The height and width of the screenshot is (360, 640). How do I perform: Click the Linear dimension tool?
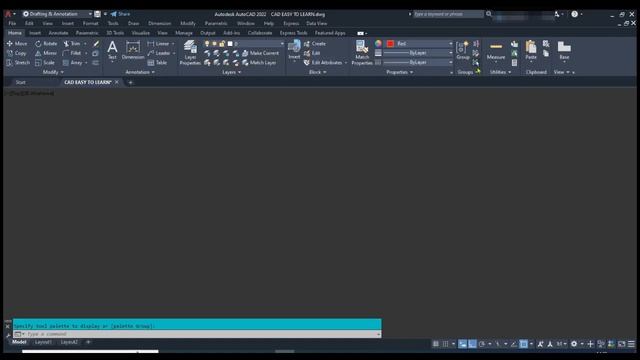coord(158,43)
